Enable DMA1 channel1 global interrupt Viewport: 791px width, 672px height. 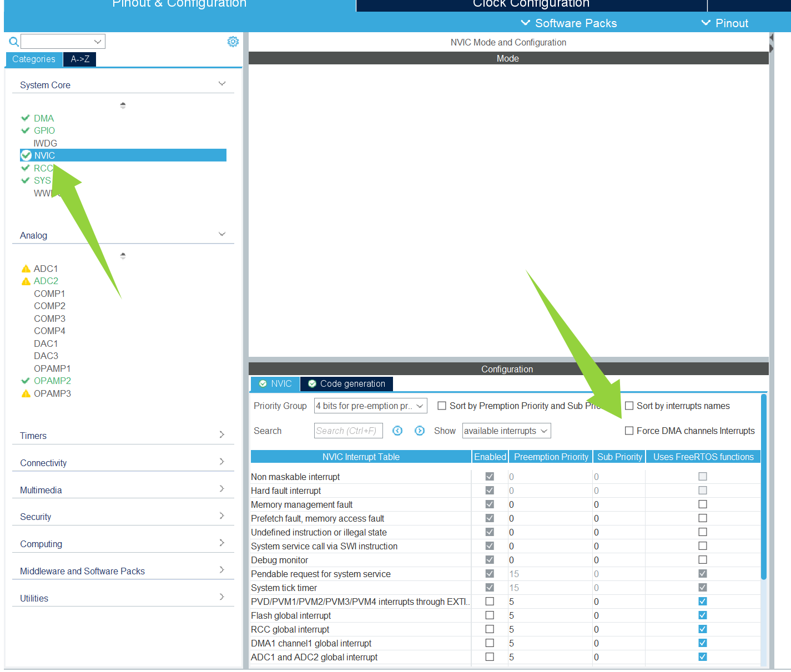490,643
